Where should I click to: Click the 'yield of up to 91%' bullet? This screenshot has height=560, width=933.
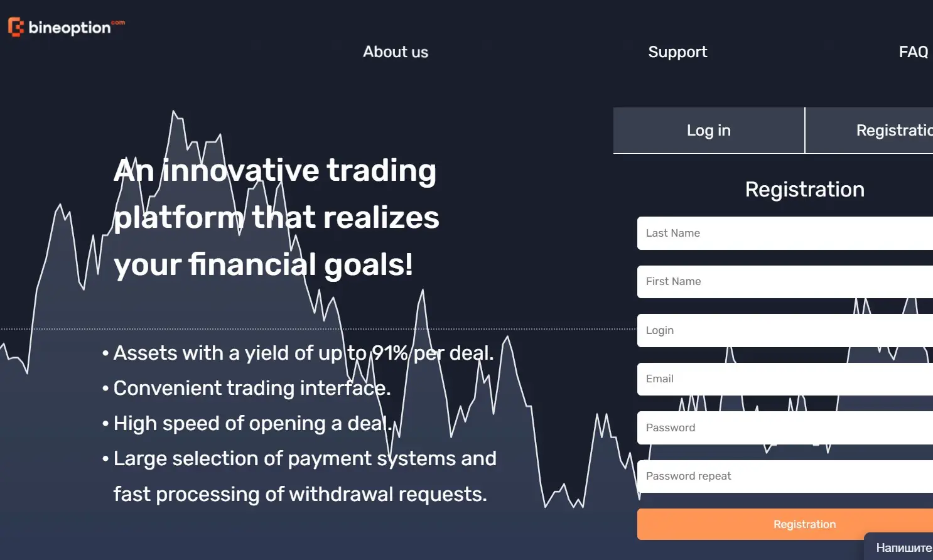(298, 353)
